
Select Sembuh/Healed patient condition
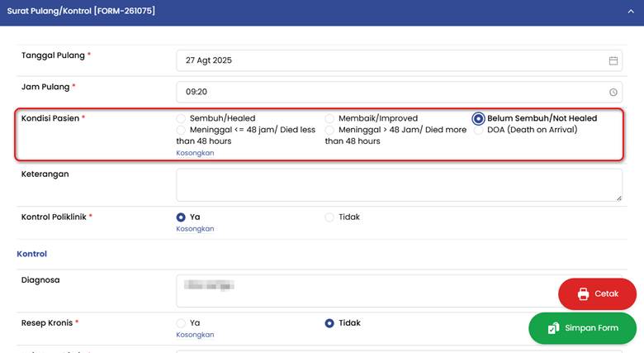(181, 118)
